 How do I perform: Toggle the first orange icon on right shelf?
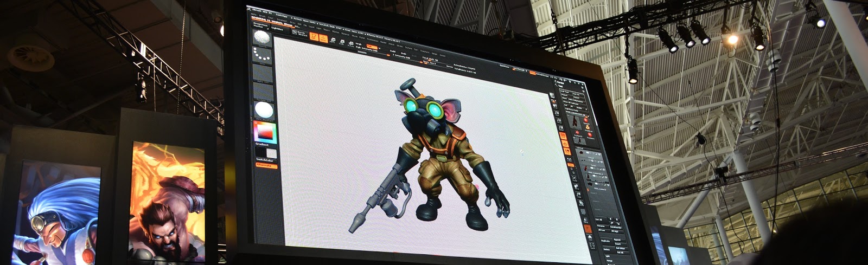[563, 135]
